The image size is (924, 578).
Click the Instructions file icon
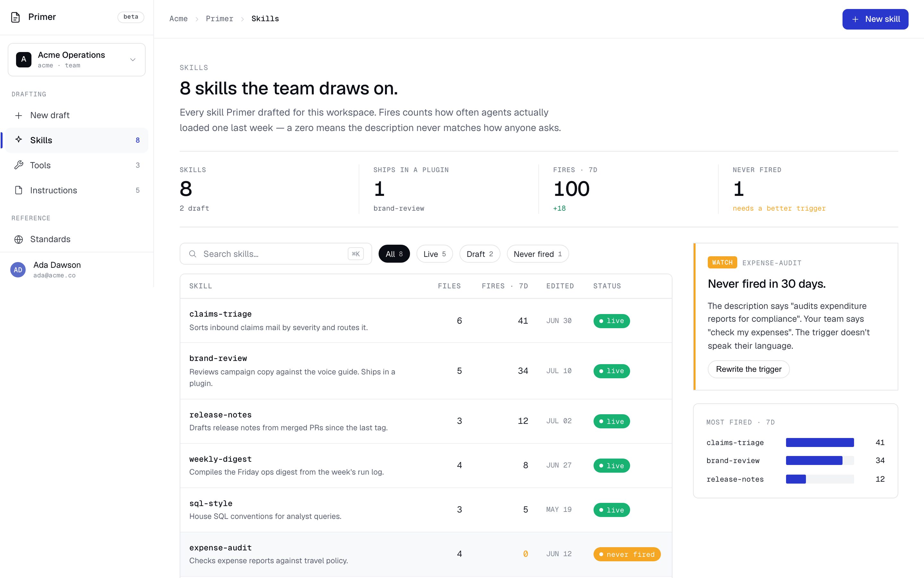coord(18,190)
